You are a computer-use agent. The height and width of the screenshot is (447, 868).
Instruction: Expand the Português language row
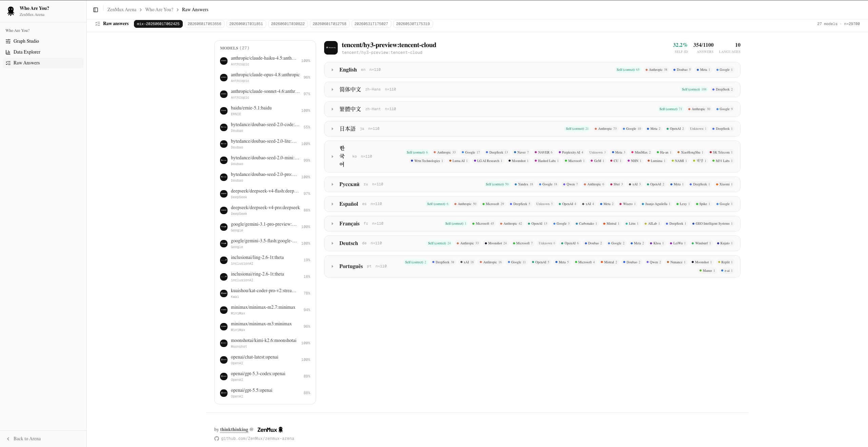click(x=532, y=266)
